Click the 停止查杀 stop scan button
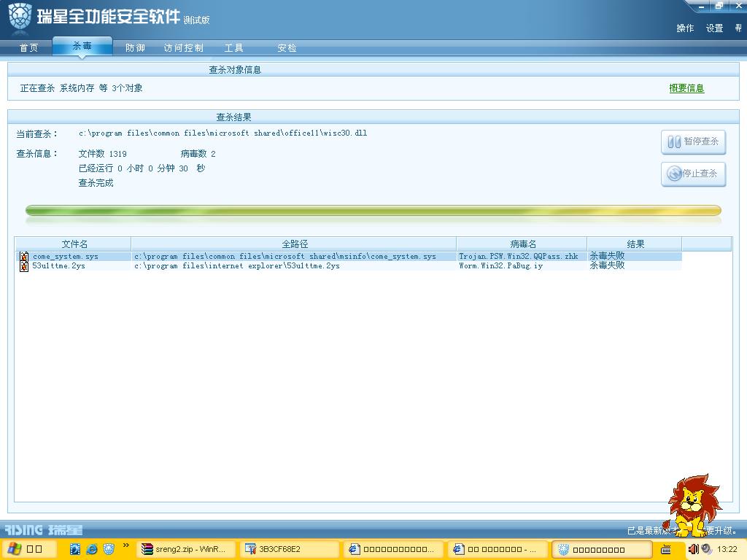 pyautogui.click(x=693, y=174)
